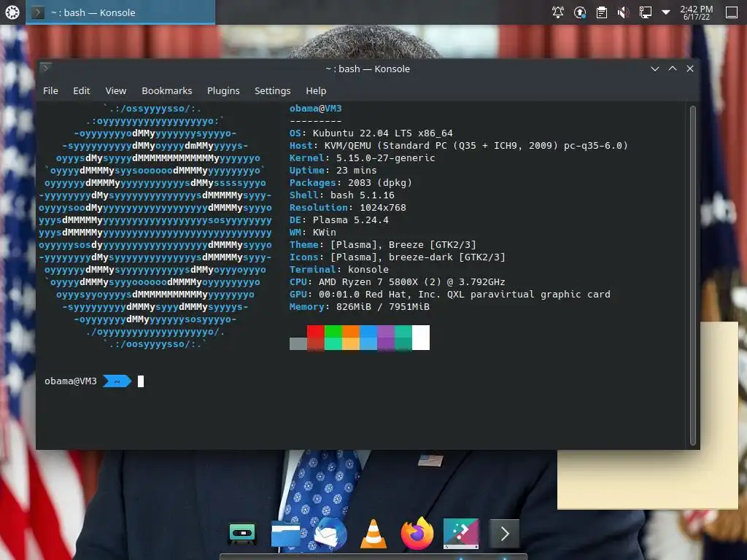This screenshot has height=560, width=747.
Task: Click the 'Packages: 2083 (dpkg)' line
Action: (351, 183)
